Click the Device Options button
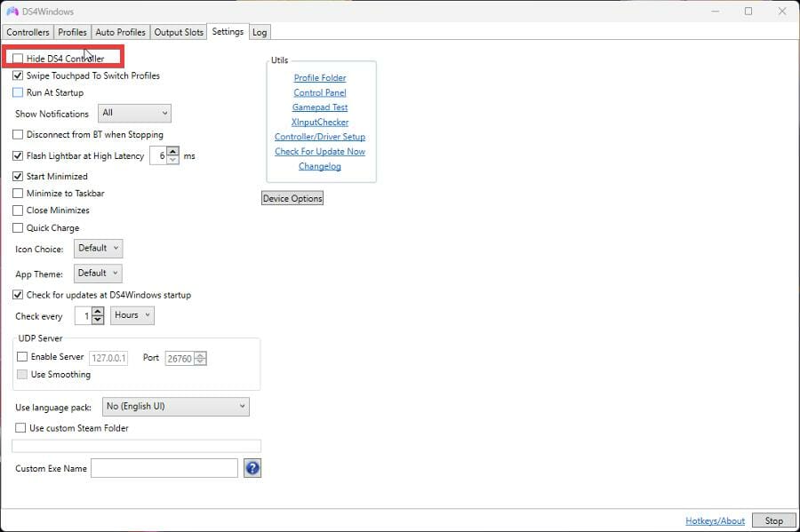This screenshot has height=532, width=800. [292, 198]
